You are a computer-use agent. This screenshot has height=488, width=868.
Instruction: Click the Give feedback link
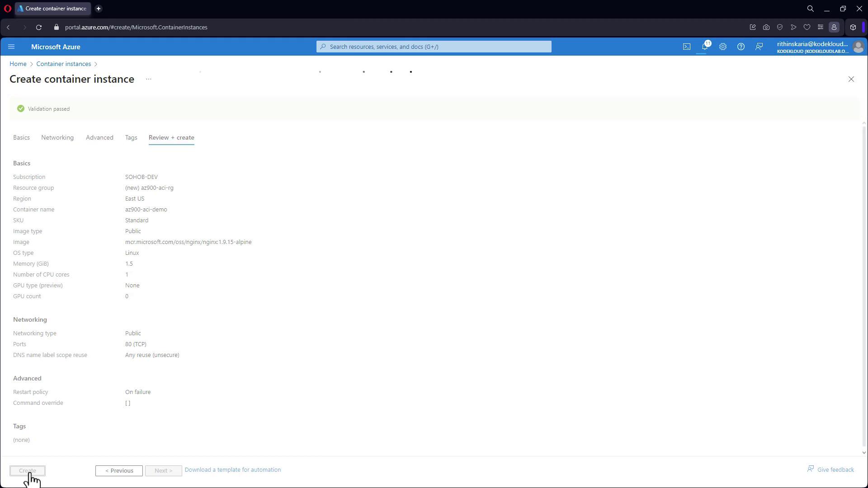point(835,469)
